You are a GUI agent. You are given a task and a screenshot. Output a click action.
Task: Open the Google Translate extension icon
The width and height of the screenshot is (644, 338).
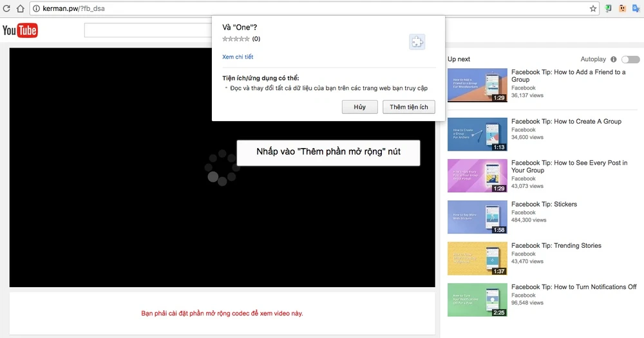click(636, 8)
